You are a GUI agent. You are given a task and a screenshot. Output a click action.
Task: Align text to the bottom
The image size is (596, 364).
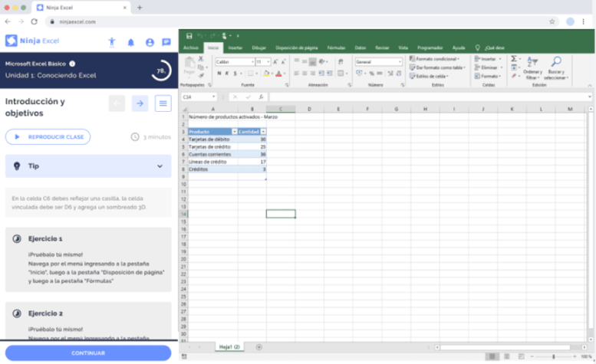(312, 61)
